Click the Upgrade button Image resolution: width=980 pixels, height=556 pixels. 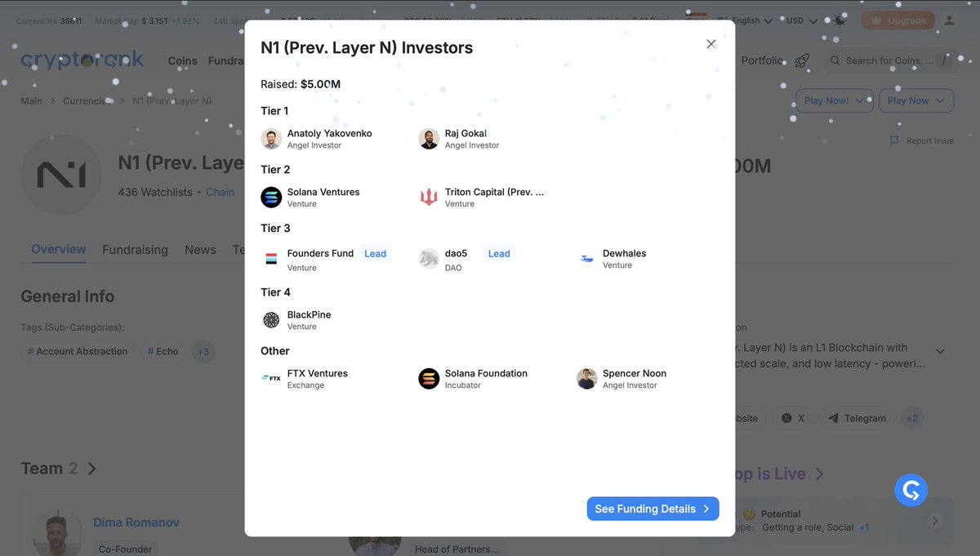tap(898, 20)
